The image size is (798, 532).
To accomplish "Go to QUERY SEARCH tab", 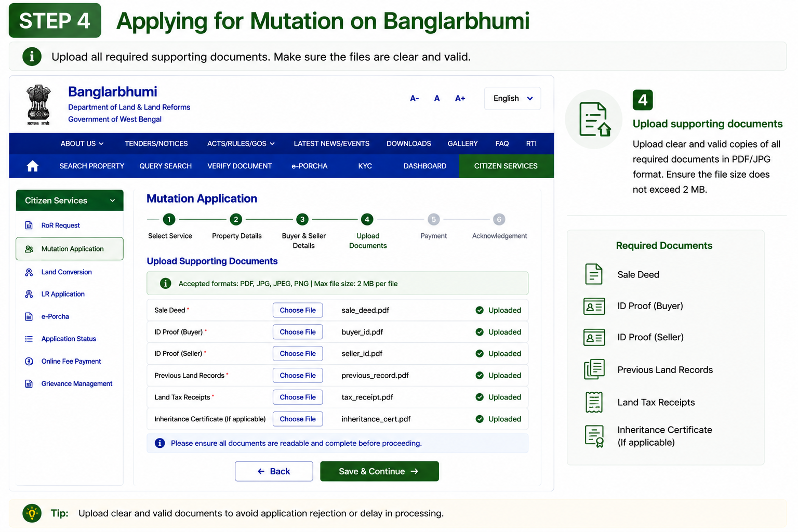I will coord(166,166).
